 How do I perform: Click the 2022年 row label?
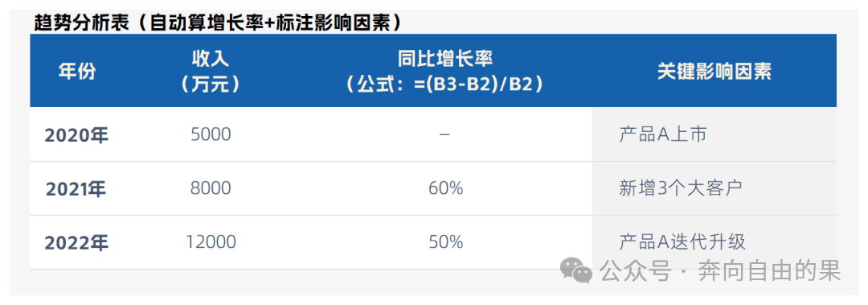[x=76, y=242]
